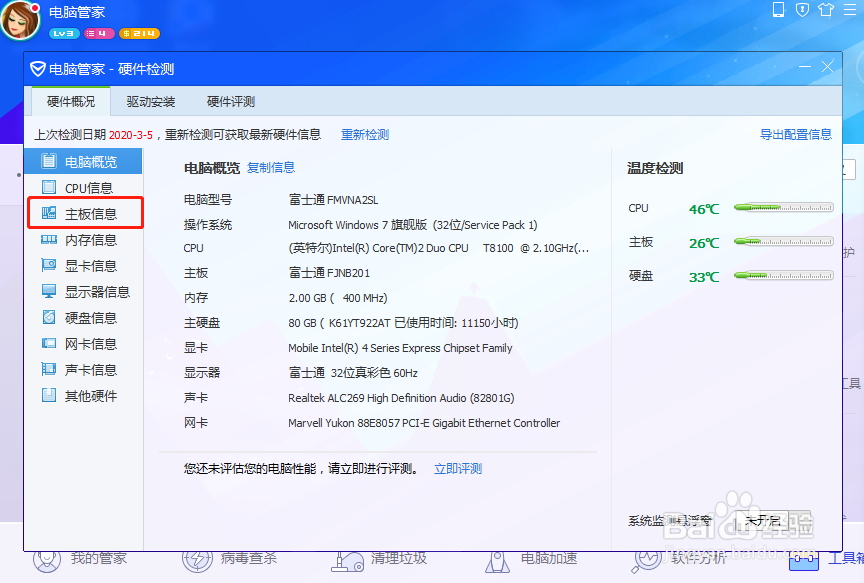The width and height of the screenshot is (864, 583).
Task: Open 电脑加速 in bottom bar
Action: pos(531,559)
